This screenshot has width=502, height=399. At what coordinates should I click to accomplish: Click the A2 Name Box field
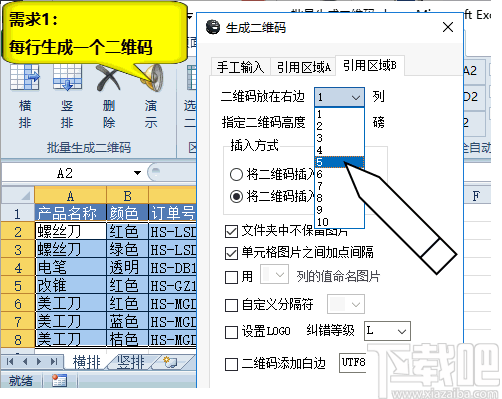click(x=65, y=173)
